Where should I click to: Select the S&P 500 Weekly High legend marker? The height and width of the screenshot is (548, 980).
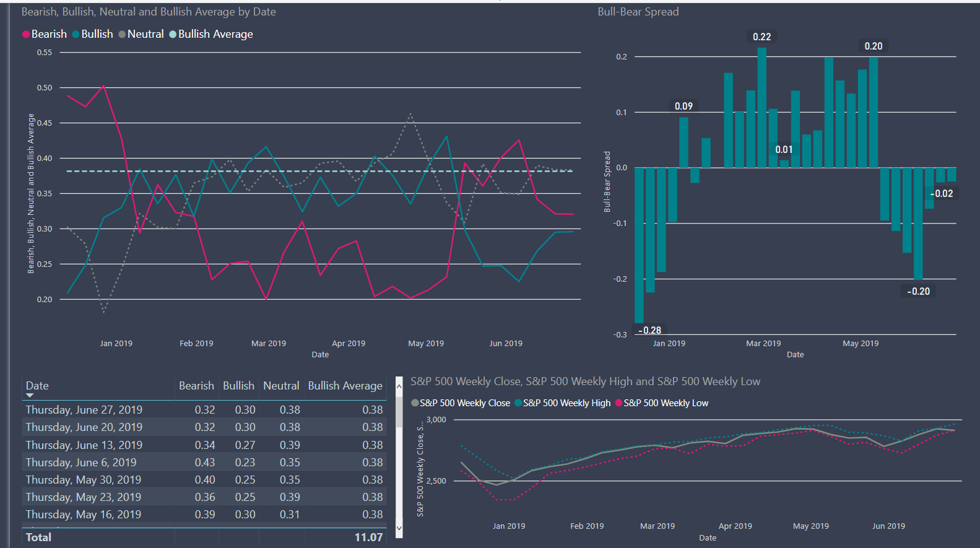pyautogui.click(x=518, y=403)
